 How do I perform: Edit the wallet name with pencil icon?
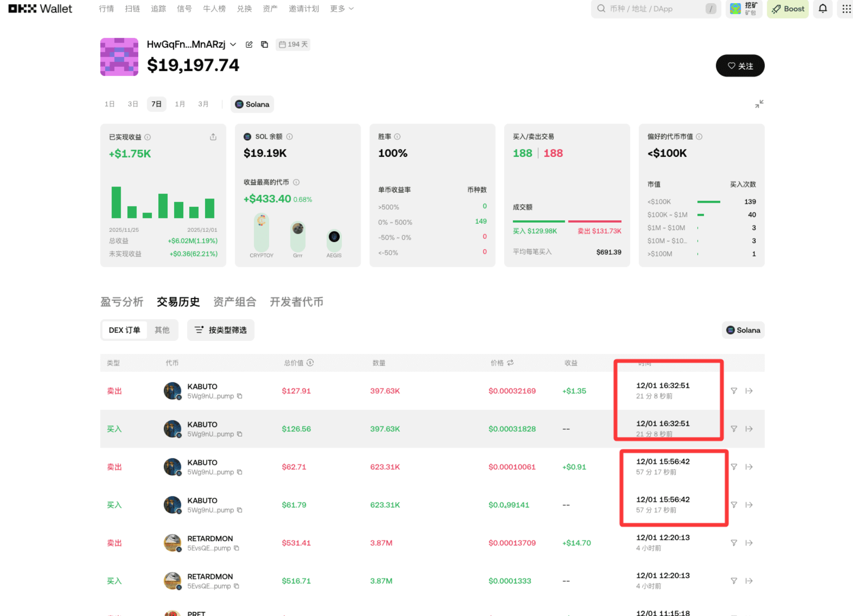click(249, 45)
